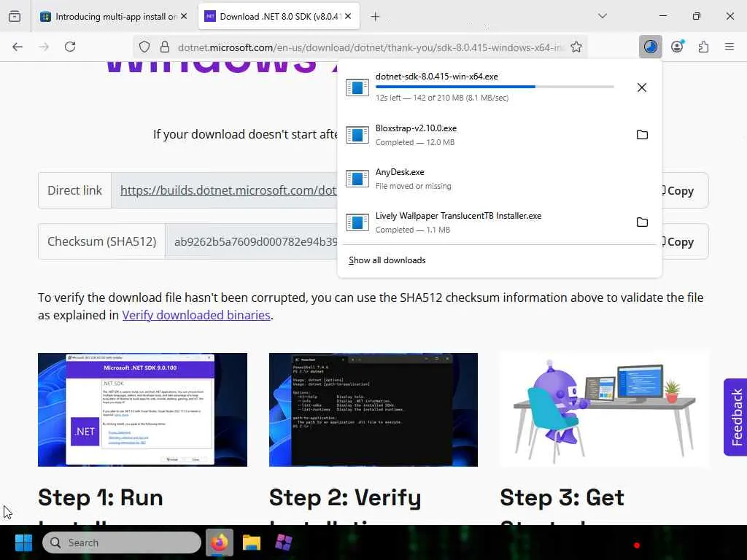Click 'Show all downloads'
Viewport: 747px width, 560px height.
point(387,260)
